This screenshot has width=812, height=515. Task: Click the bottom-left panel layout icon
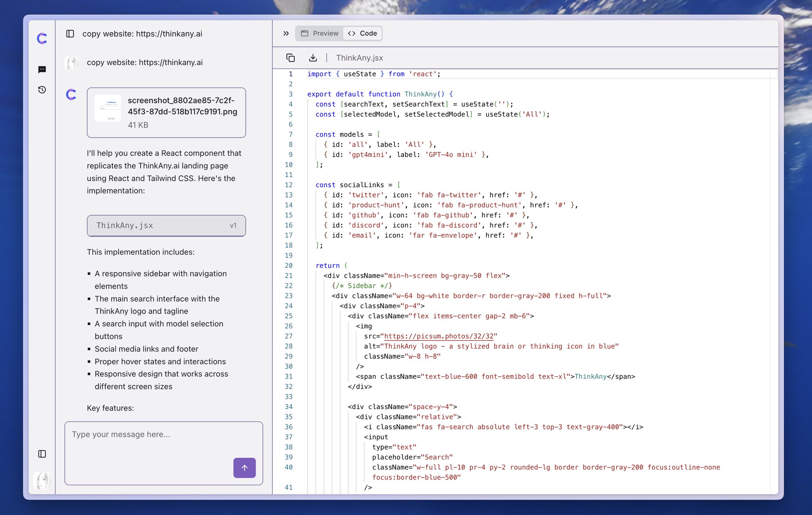tap(42, 454)
